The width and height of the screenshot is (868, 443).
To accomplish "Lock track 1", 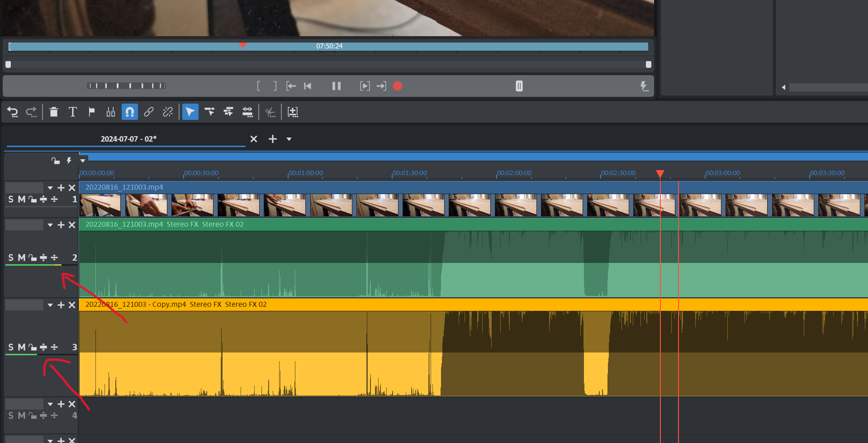I will coord(33,199).
